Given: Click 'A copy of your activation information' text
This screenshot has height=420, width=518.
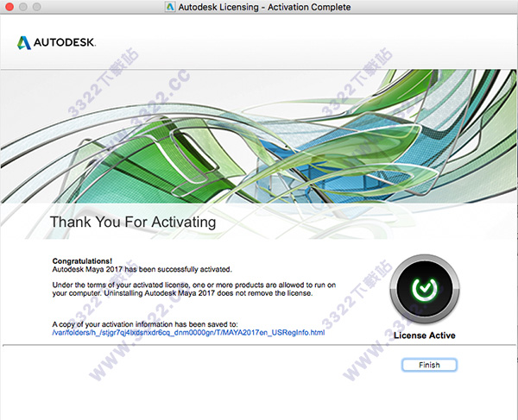Looking at the screenshot, I should (x=145, y=324).
